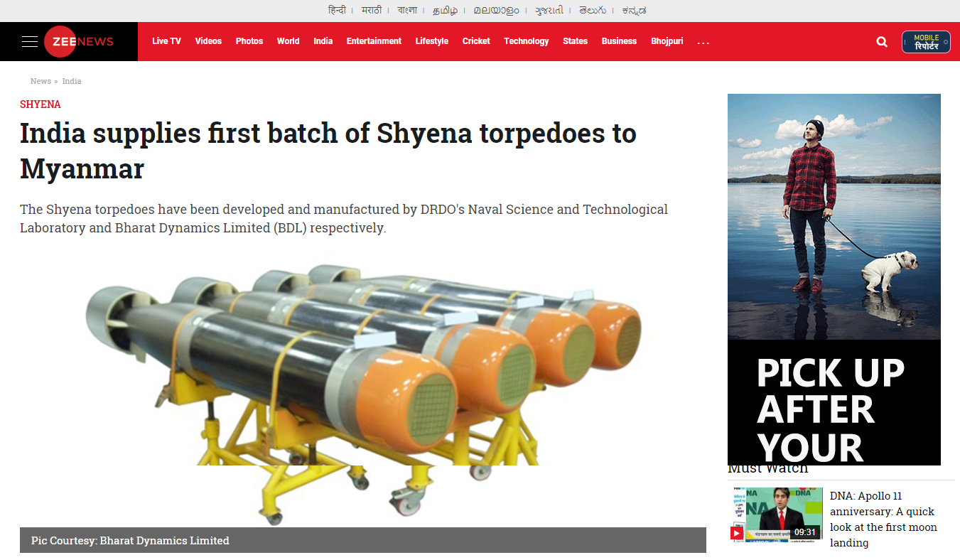
Task: Open the Bhojpuri section
Action: point(667,41)
